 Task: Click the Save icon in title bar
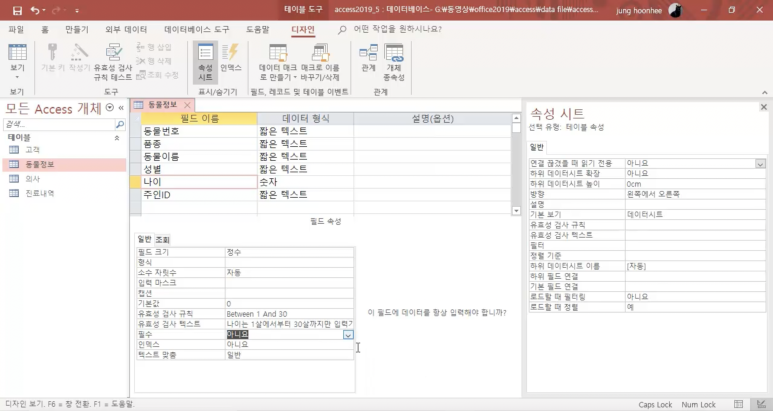17,10
